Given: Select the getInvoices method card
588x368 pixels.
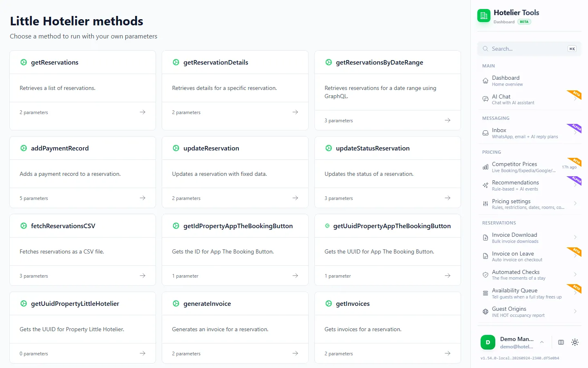Looking at the screenshot, I should (x=388, y=328).
